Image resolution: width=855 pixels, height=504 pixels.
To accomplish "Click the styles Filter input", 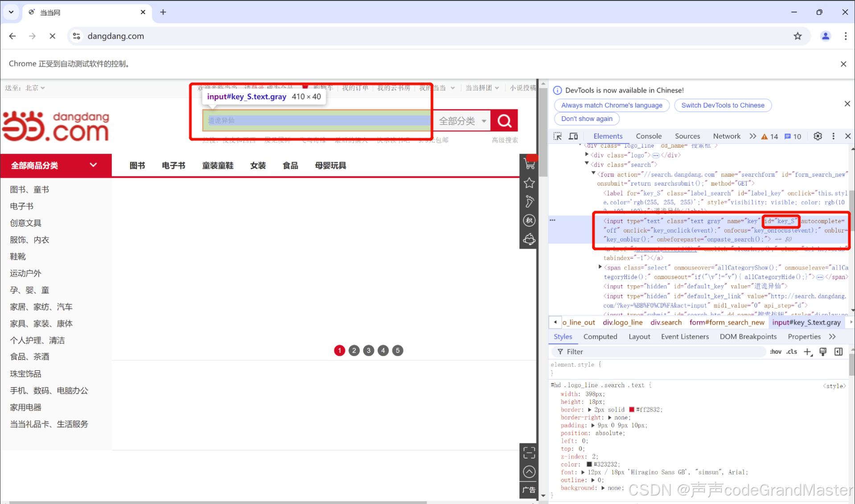I will [x=659, y=352].
